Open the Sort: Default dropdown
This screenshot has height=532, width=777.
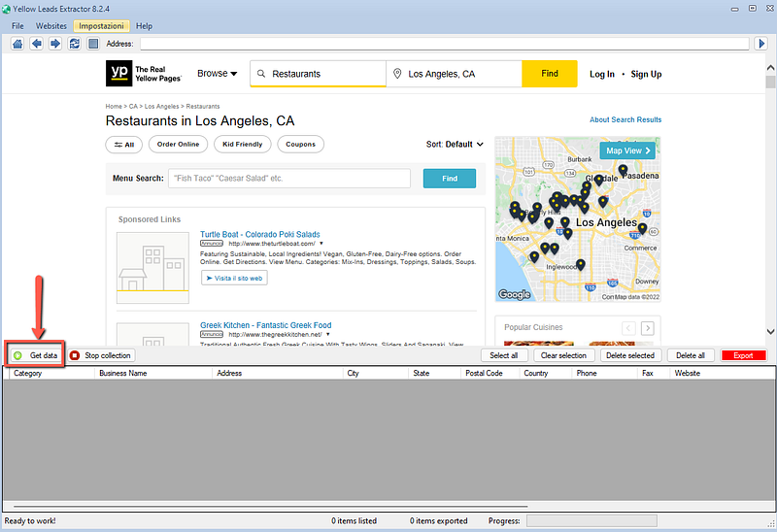click(455, 144)
